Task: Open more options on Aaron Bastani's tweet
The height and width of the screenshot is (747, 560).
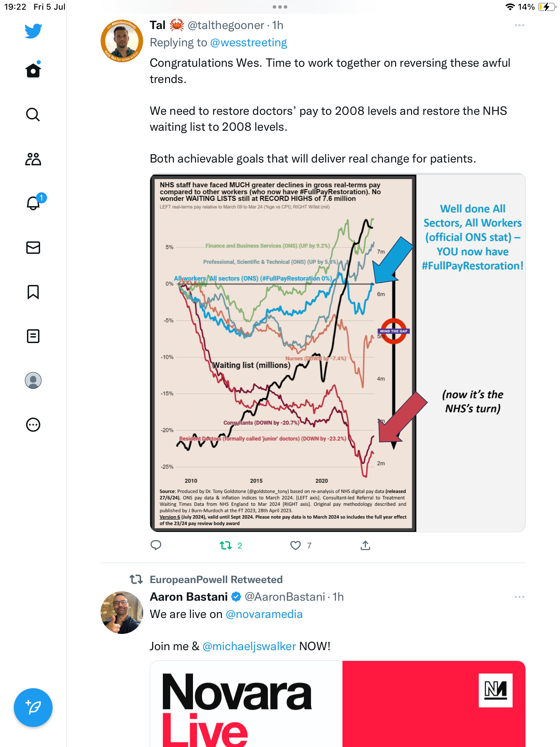Action: (x=519, y=597)
